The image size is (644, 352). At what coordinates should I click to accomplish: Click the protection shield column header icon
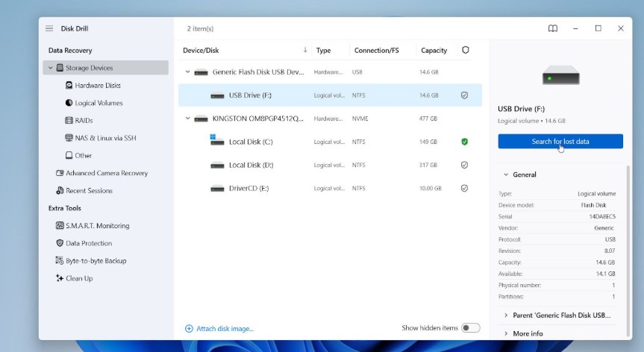point(466,50)
